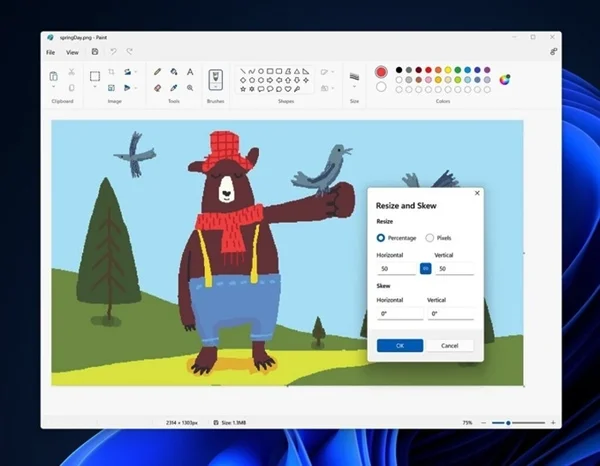Click the Brushes tool icon

(x=215, y=78)
